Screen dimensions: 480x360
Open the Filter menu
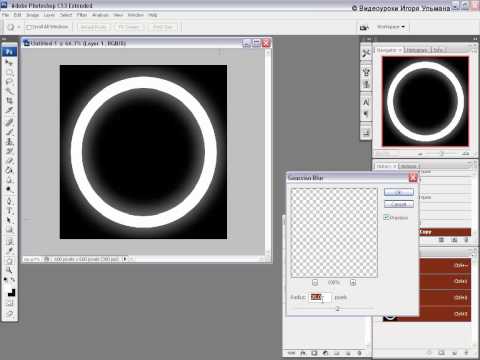(x=82, y=15)
